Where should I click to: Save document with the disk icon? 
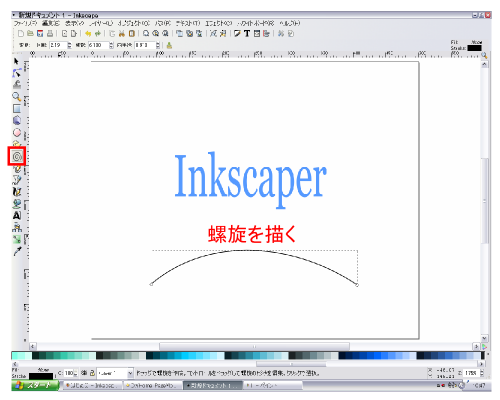40,33
